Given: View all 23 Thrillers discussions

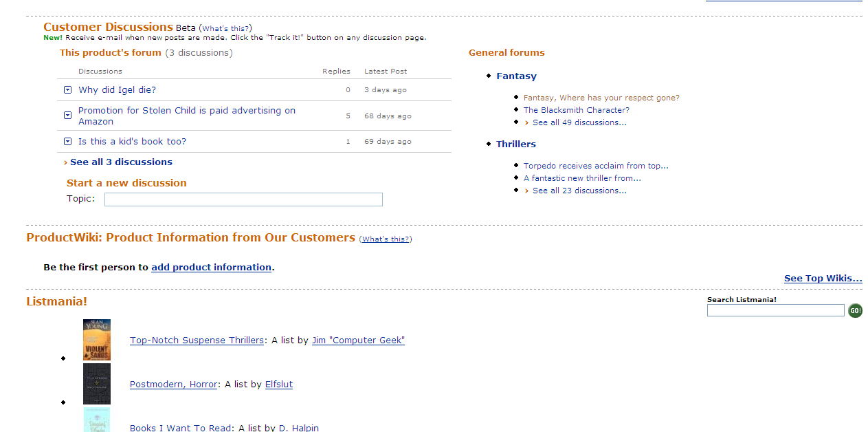Looking at the screenshot, I should [579, 191].
